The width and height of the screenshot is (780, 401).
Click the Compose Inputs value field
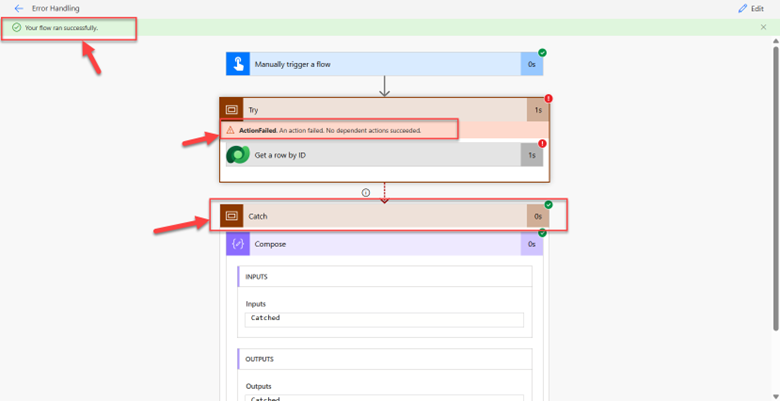click(x=384, y=319)
